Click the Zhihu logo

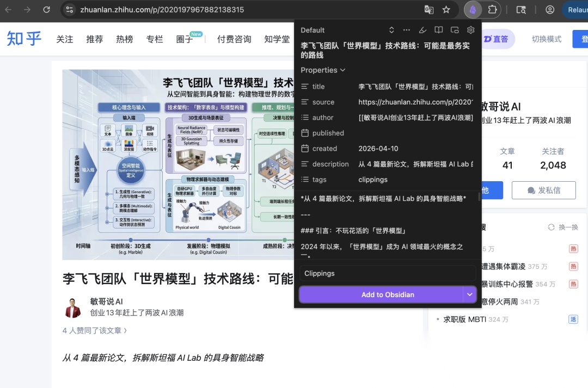(24, 39)
